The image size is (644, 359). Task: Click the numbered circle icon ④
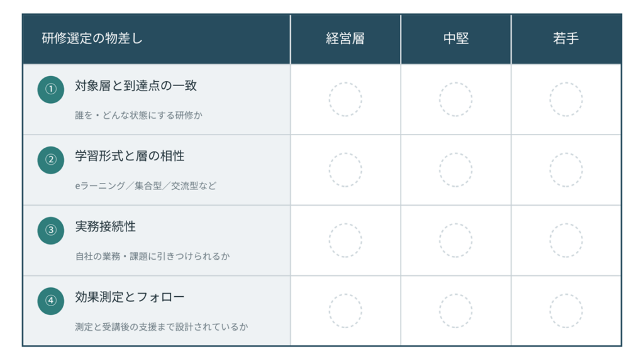(50, 301)
